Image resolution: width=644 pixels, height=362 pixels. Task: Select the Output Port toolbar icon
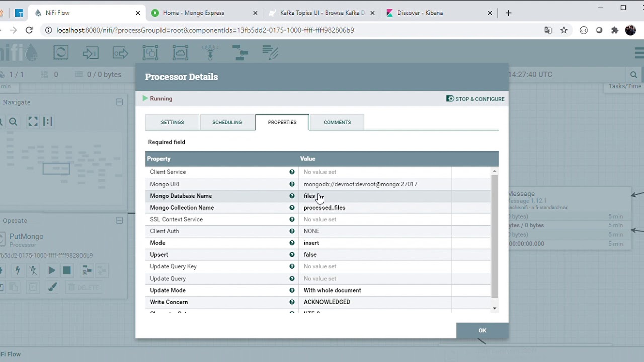click(x=120, y=52)
